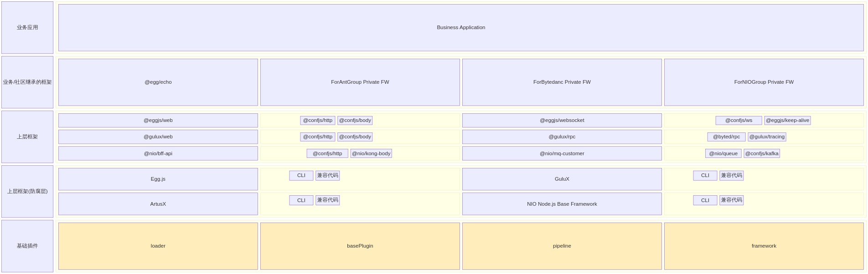Image resolution: width=868 pixels, height=274 pixels.
Task: Pick the ForNIOGroup Private FW box
Action: [764, 82]
